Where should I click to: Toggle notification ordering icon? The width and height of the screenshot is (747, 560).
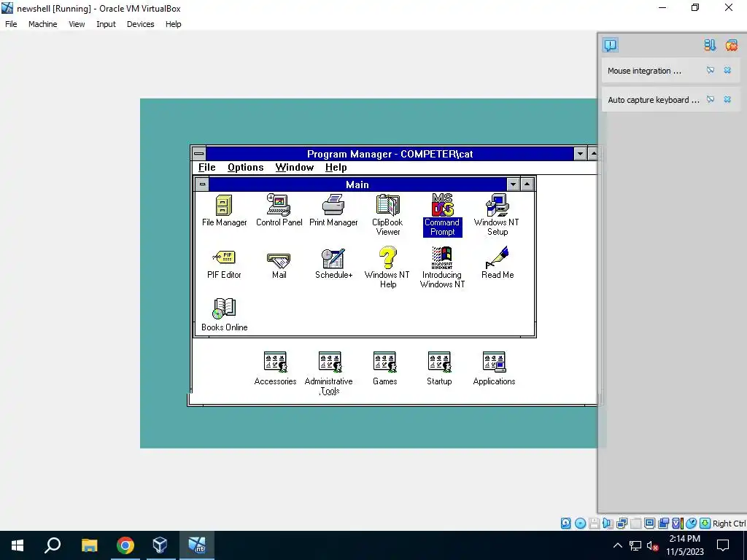coord(710,45)
